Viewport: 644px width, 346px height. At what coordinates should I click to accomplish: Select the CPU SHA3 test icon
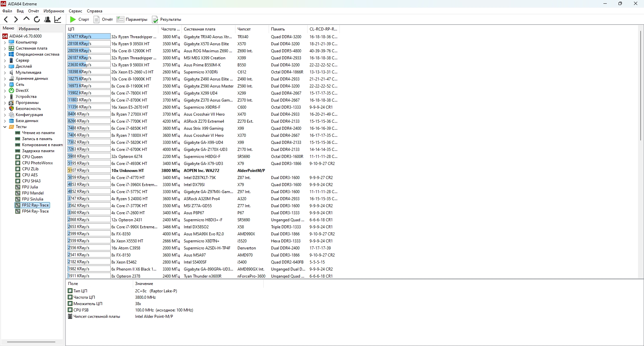click(18, 181)
